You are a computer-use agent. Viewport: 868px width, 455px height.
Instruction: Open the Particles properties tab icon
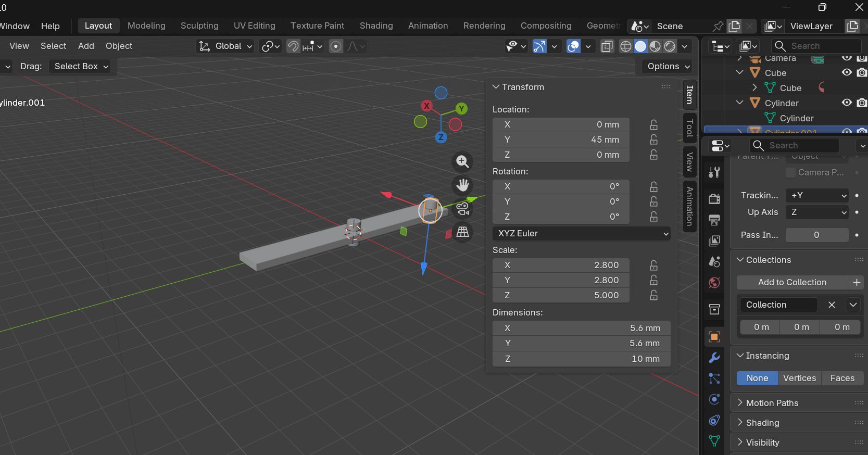coord(714,378)
